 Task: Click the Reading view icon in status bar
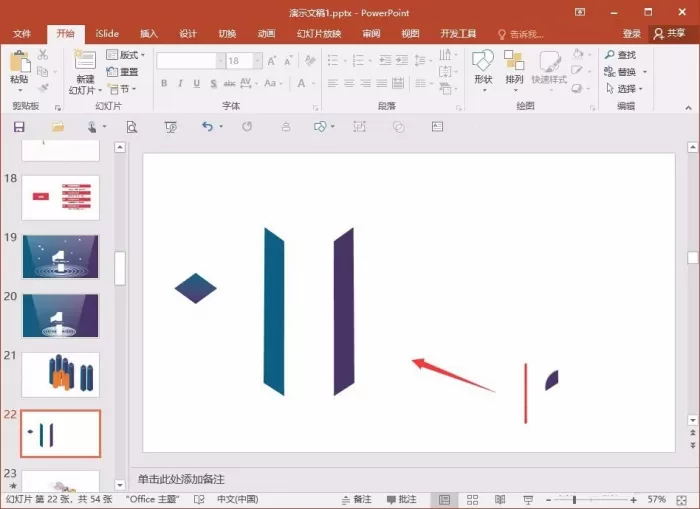coord(500,500)
